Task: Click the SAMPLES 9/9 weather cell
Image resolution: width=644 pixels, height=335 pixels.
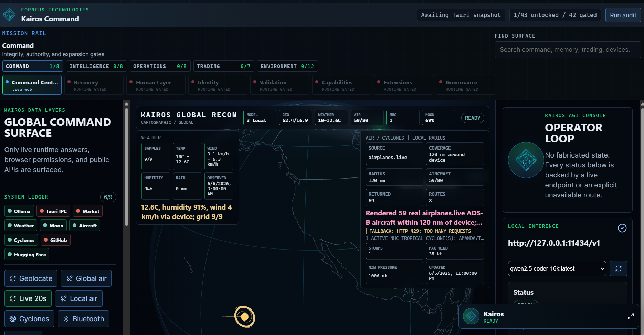Action: (x=156, y=156)
